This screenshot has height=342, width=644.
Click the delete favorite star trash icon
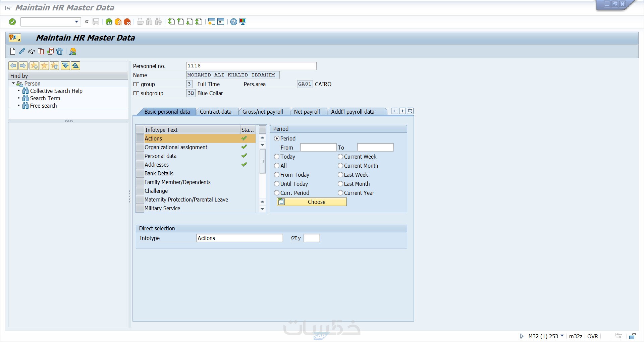pyautogui.click(x=55, y=66)
